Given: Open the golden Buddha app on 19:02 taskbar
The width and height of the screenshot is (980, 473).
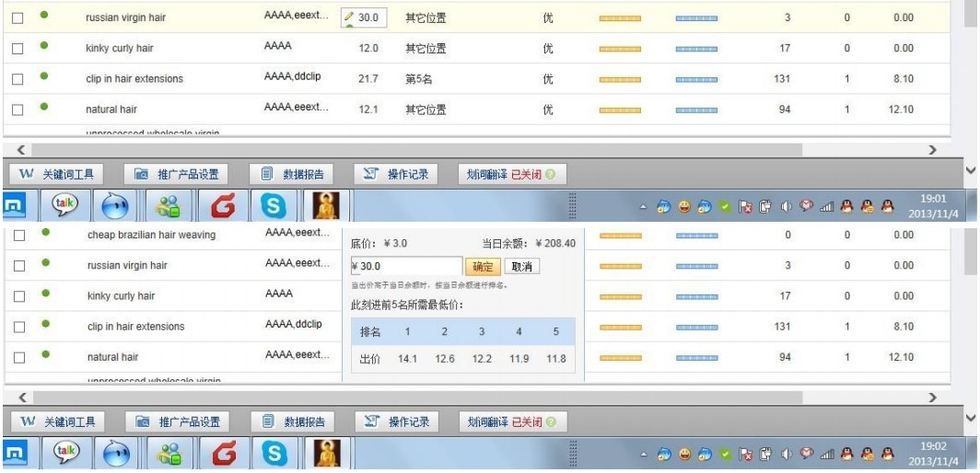Looking at the screenshot, I should pos(326,453).
